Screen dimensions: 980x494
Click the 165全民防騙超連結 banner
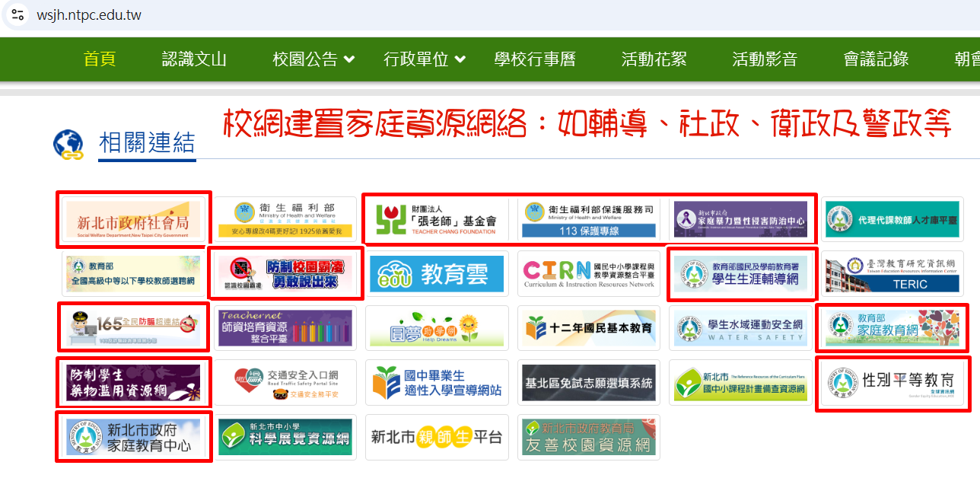(x=133, y=328)
